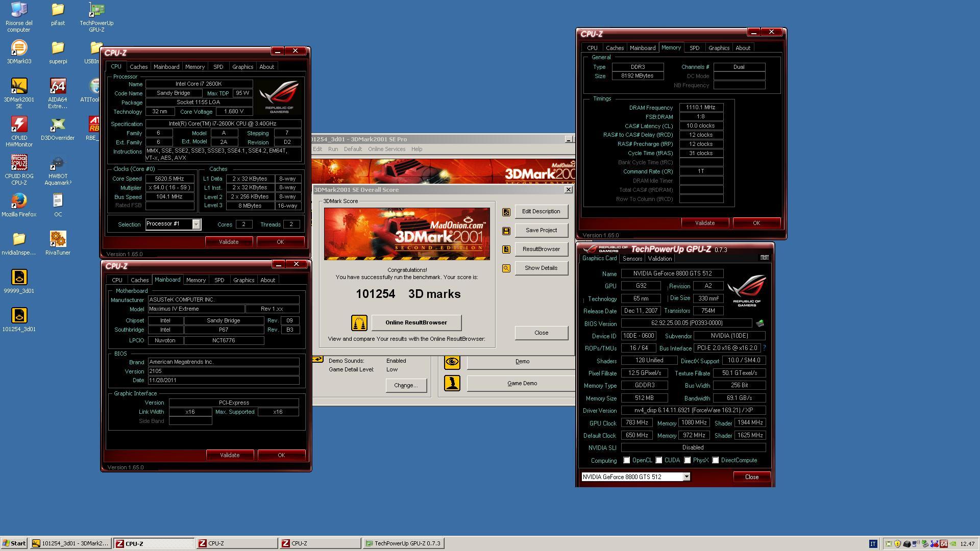This screenshot has width=980, height=551.
Task: Toggle the OpenCL checkbox in GPU-Z
Action: pos(627,460)
